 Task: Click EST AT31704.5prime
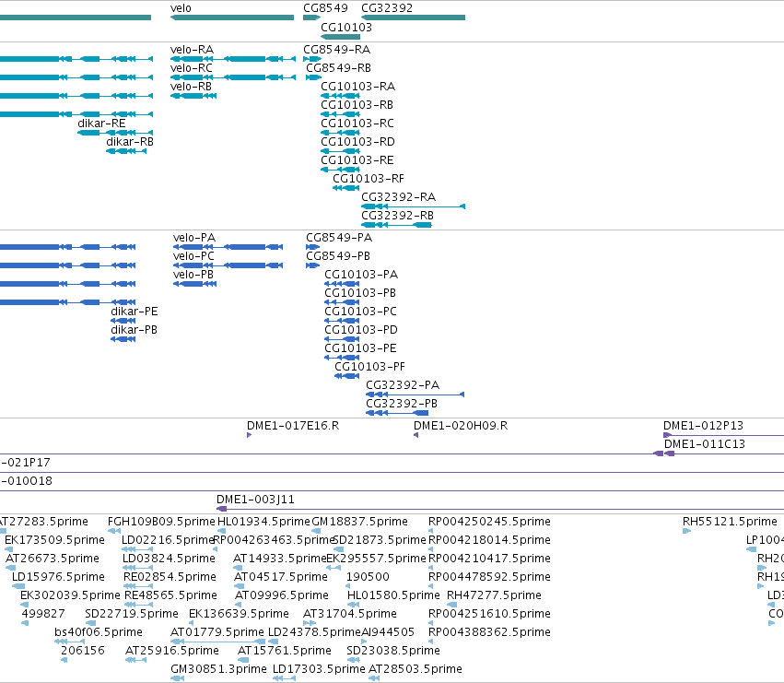[x=350, y=614]
